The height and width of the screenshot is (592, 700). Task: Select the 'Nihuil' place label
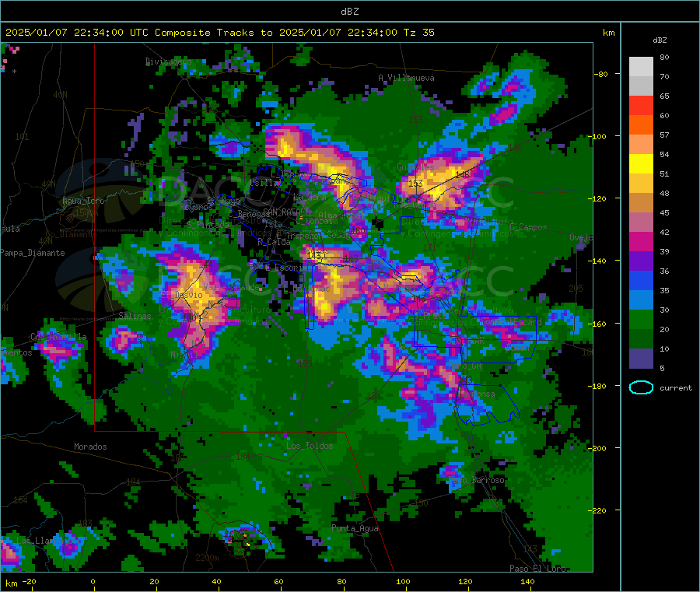tap(184, 355)
